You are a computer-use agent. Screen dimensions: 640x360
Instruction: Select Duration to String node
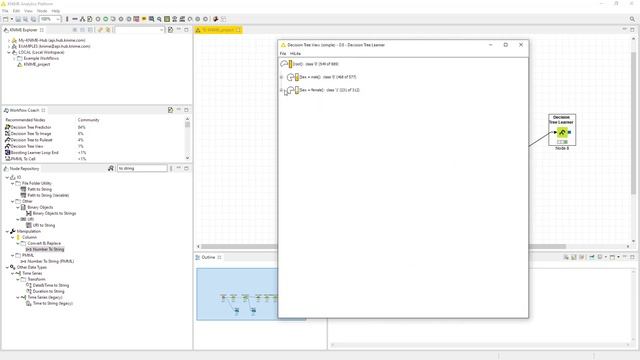48,291
